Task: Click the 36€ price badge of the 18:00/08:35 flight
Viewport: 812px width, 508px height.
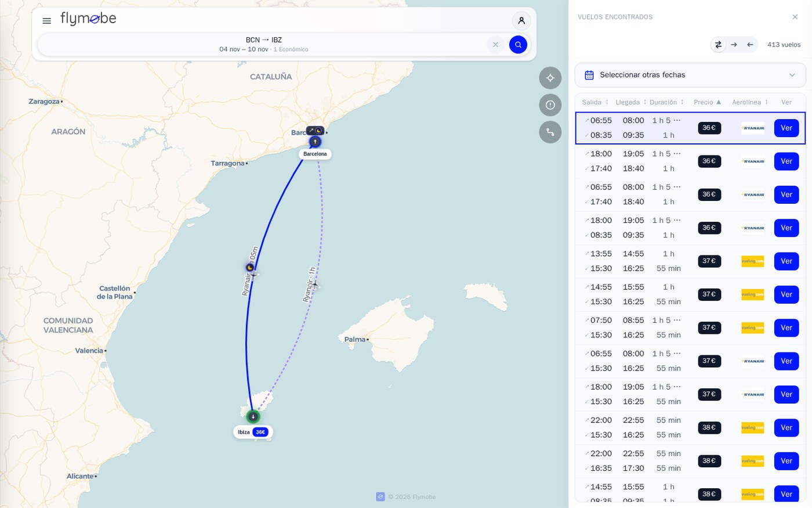Action: coord(709,228)
